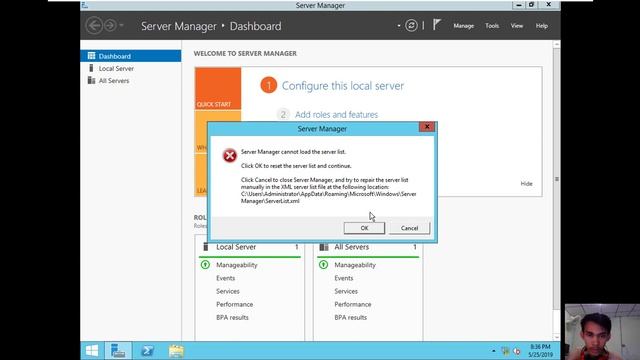Open the All Servers tile header
The image size is (640, 360).
[351, 247]
